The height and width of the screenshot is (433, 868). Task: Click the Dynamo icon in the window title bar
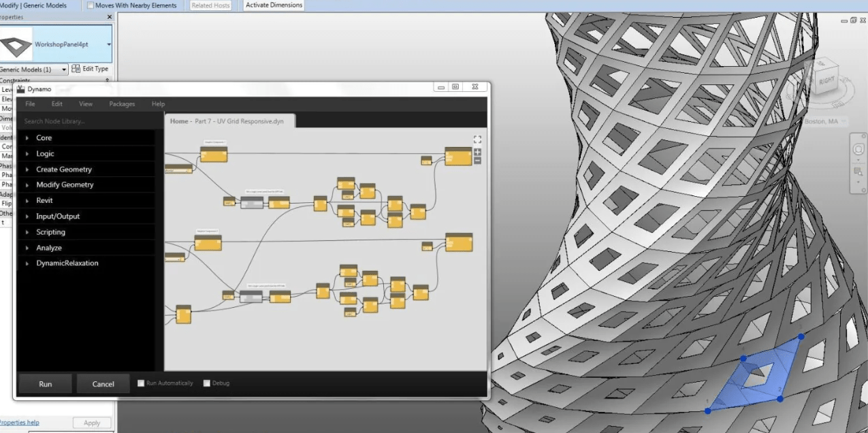(x=22, y=89)
